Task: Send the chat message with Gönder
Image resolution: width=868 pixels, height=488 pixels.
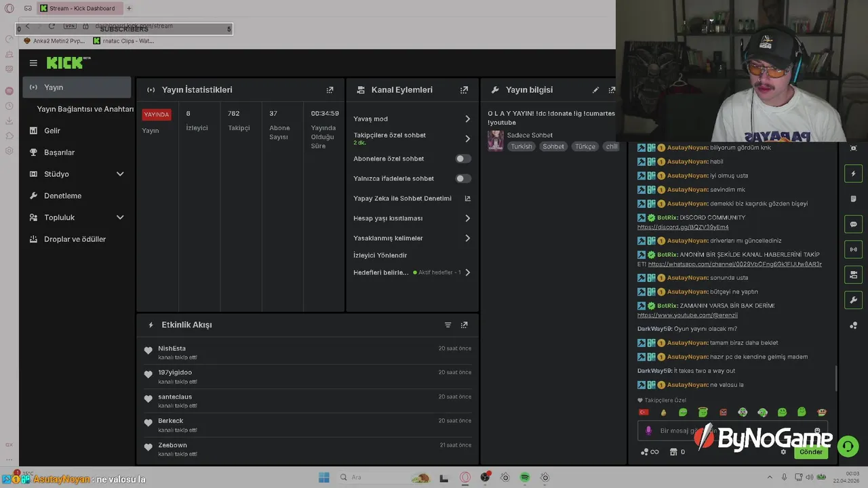Action: point(810,452)
